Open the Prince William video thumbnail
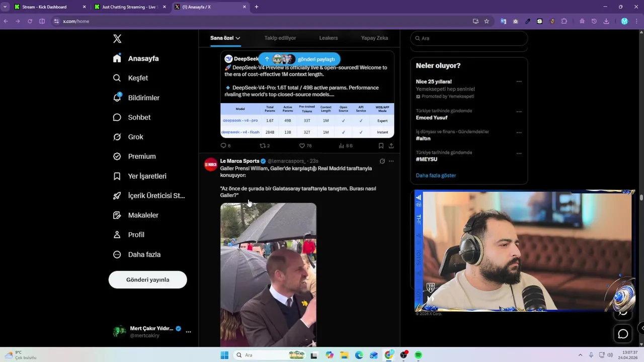 (x=268, y=275)
